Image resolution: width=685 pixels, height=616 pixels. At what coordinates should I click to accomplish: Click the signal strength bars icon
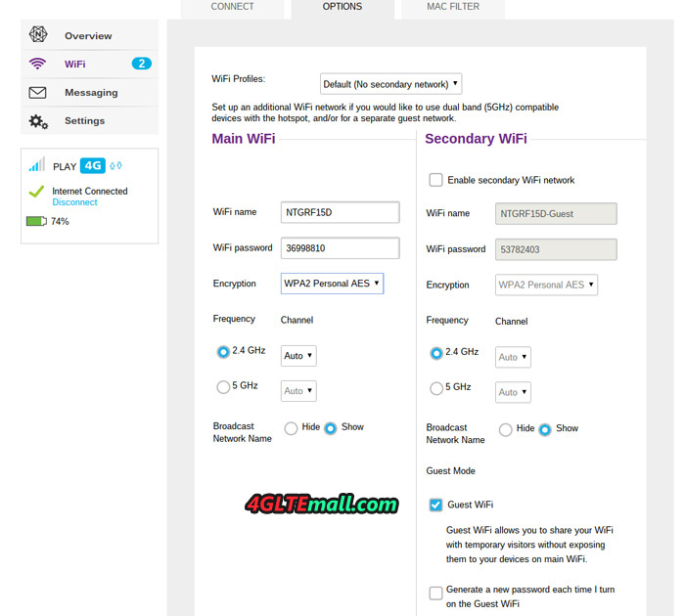pyautogui.click(x=36, y=165)
